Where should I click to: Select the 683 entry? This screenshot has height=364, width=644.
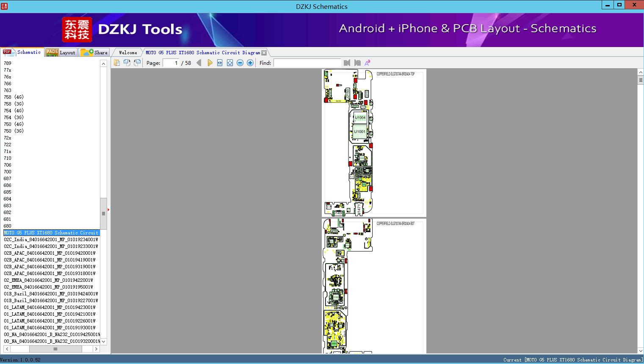8,206
